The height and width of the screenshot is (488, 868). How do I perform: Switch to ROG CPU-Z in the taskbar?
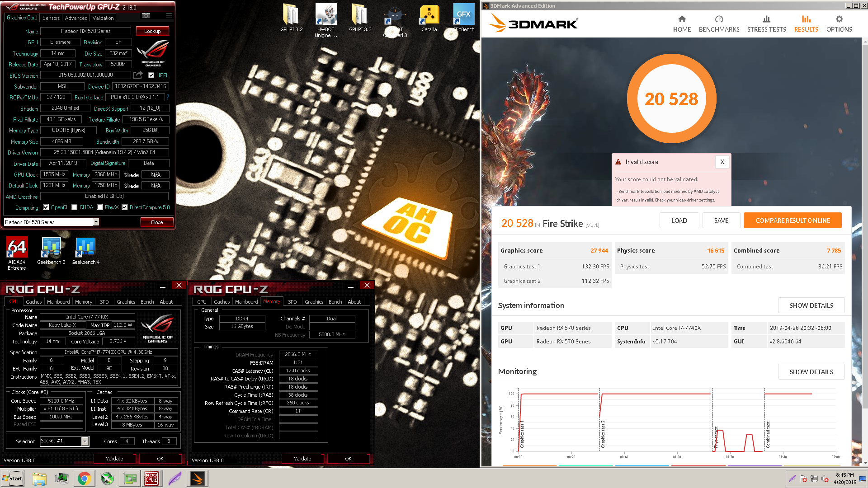click(x=151, y=479)
